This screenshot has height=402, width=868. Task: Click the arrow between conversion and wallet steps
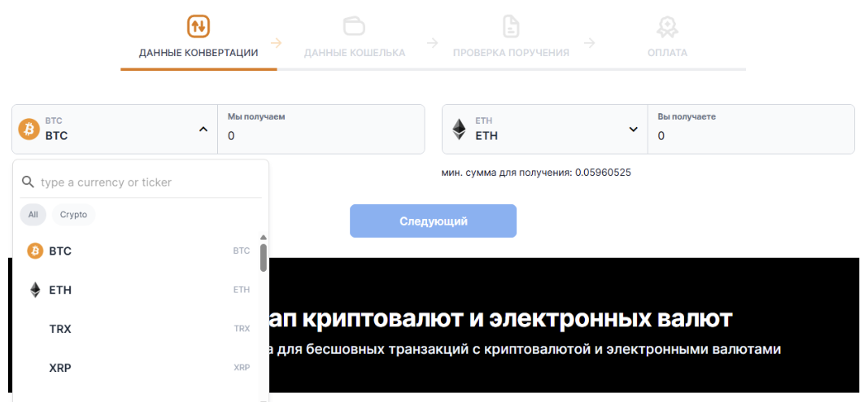(277, 42)
